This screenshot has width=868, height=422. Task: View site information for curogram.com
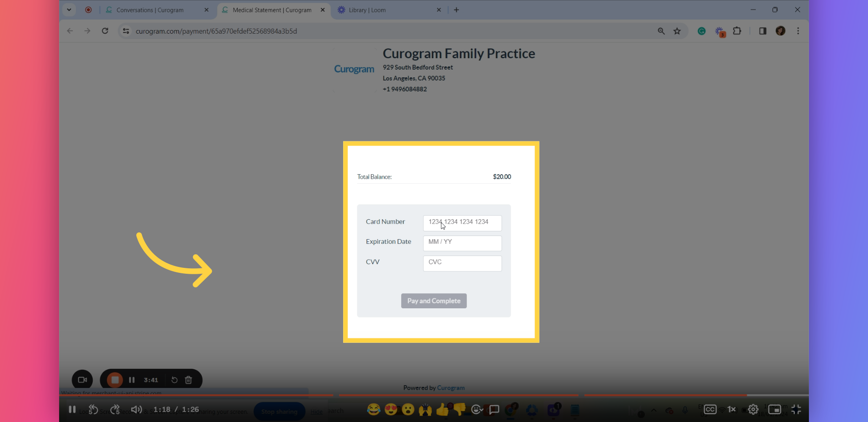(x=126, y=31)
